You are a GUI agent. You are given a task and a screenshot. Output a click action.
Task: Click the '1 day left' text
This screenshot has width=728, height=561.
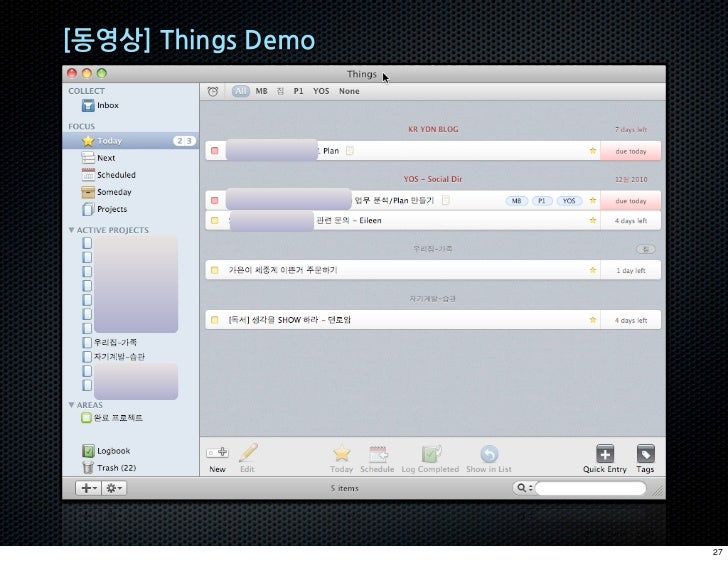pos(630,271)
